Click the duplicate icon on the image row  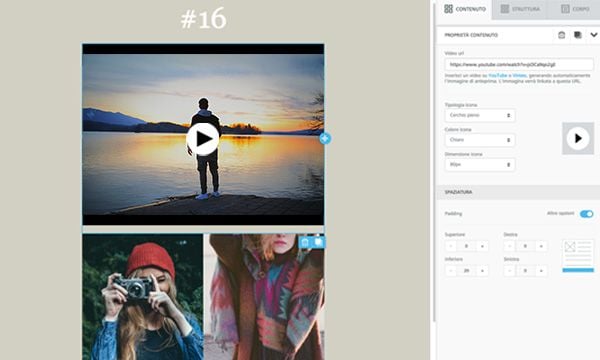(318, 242)
